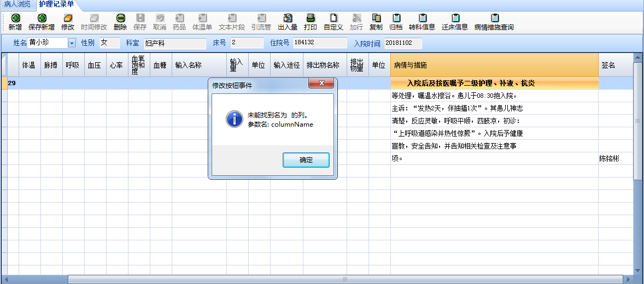Click the 输入途径 column header
The width and height of the screenshot is (644, 284).
coord(286,65)
